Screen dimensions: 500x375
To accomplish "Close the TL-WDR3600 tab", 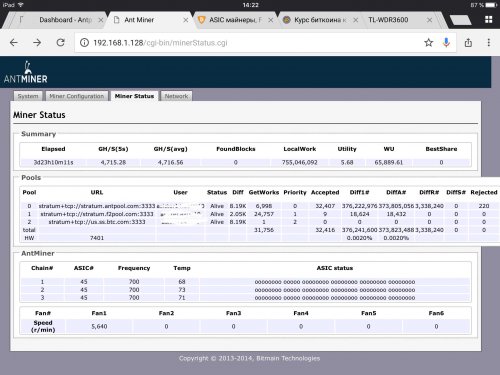I will point(430,20).
